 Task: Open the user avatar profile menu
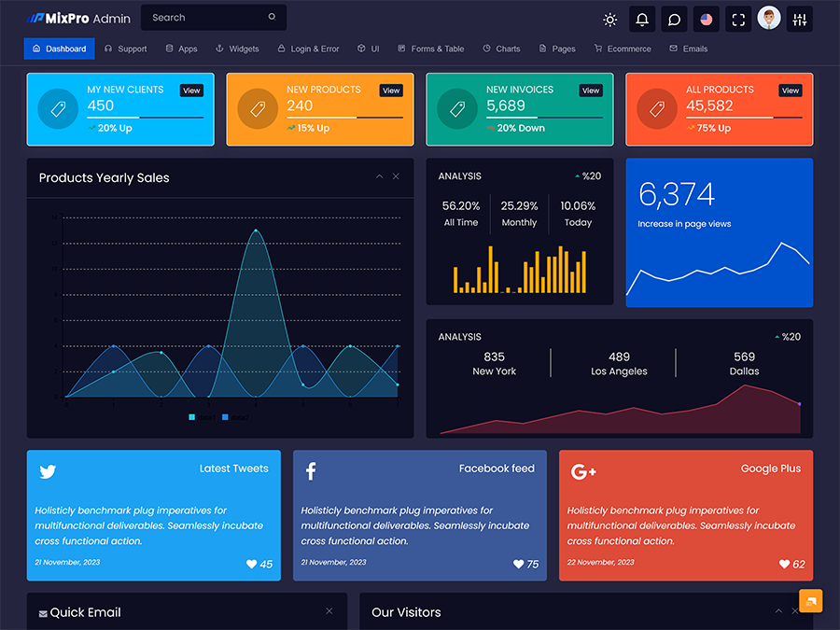[x=769, y=19]
